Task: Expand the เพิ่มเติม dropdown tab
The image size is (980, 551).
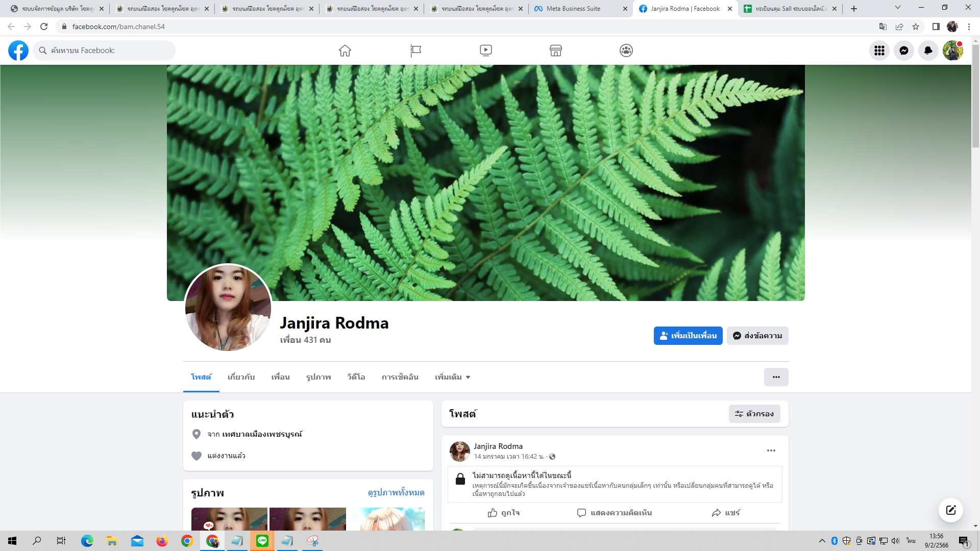Action: pos(452,377)
